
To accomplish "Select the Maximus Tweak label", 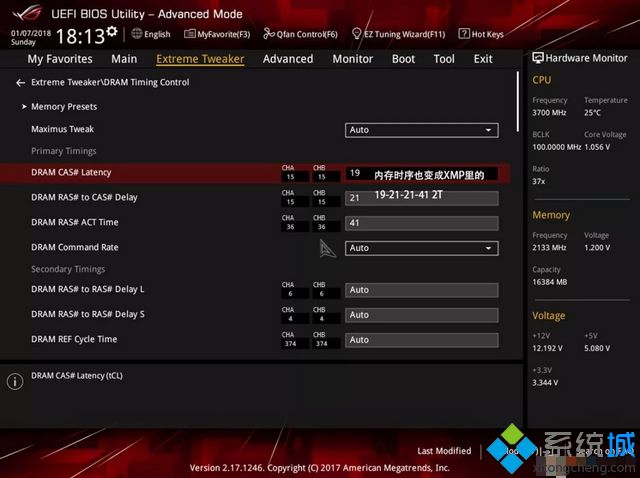I will click(x=62, y=129).
